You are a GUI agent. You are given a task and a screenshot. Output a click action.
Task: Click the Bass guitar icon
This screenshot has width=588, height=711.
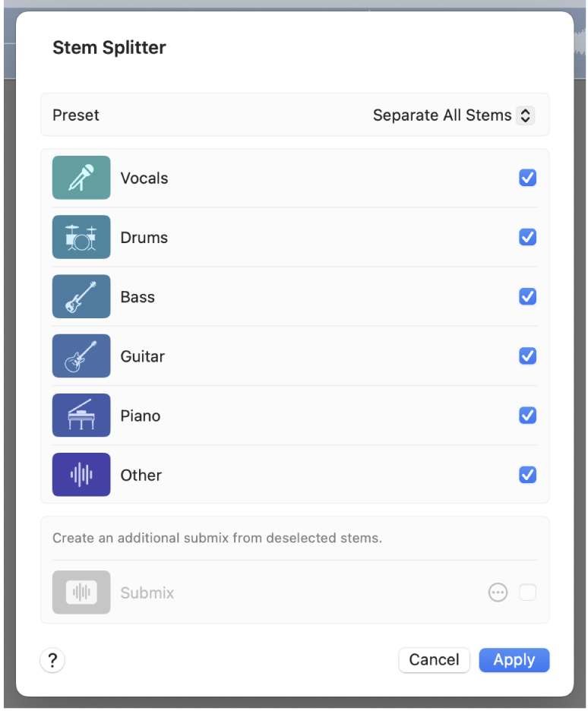81,296
